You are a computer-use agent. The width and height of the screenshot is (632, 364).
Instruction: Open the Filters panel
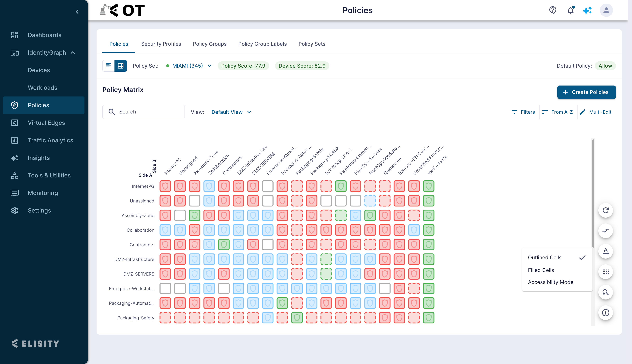point(523,112)
